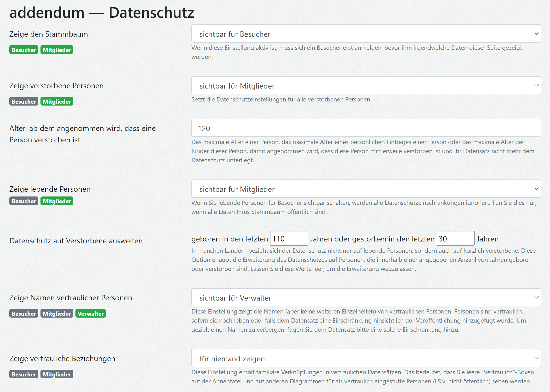Click Mitglieder badge under Zeige Namen vertraulicher Personen
550x392 pixels.
pyautogui.click(x=57, y=314)
